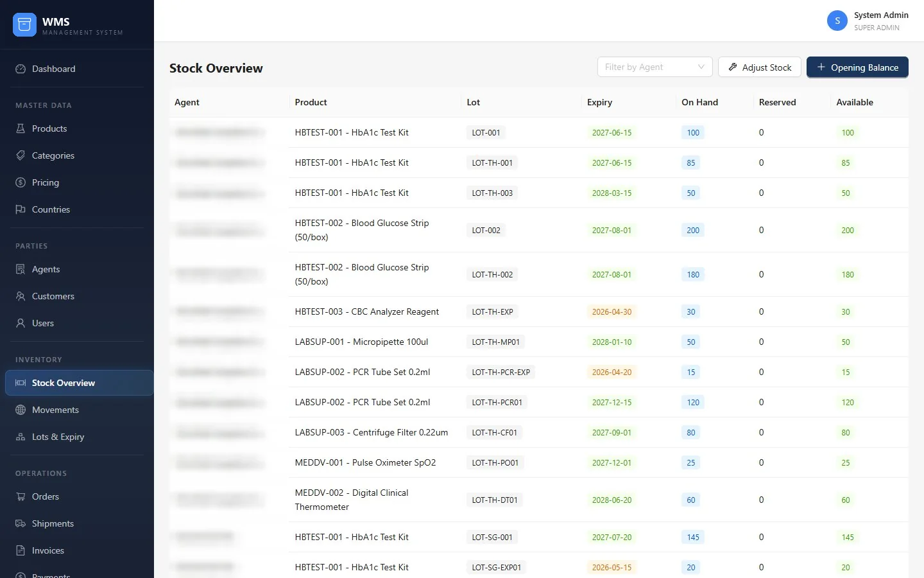Click product MEDDV-001 - Pulse Oximeter SpO2
Screen dimensions: 924x578
click(x=365, y=462)
